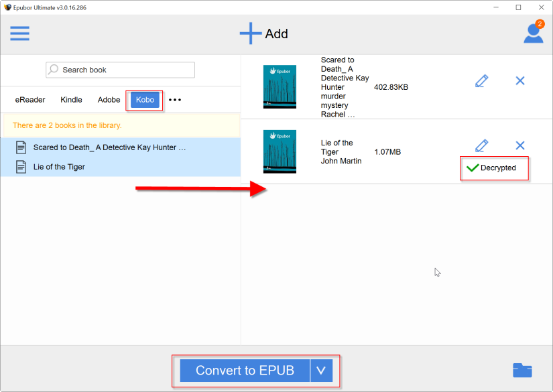The width and height of the screenshot is (553, 392).
Task: Click the Scared to Death title in right panel
Action: click(345, 87)
